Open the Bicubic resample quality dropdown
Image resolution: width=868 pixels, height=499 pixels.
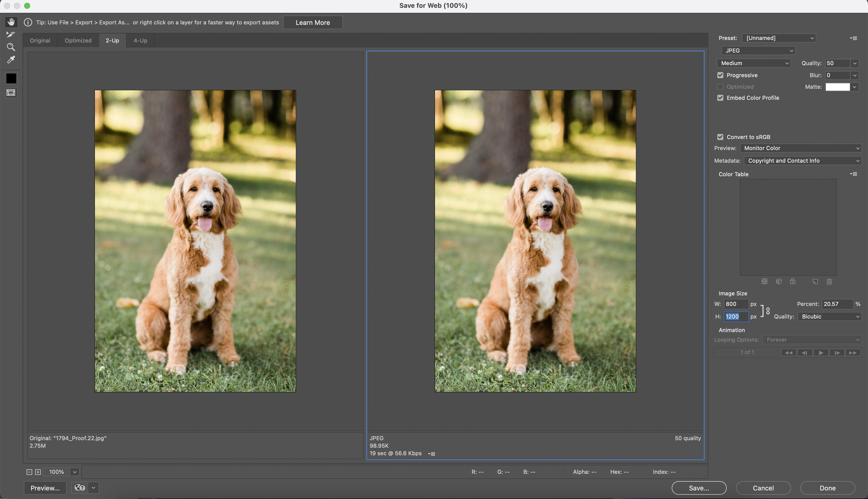tap(829, 317)
